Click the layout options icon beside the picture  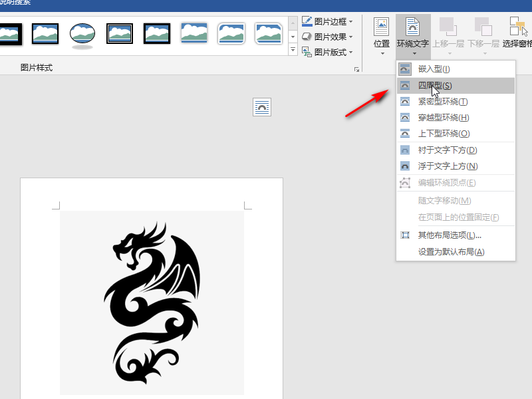(x=262, y=107)
